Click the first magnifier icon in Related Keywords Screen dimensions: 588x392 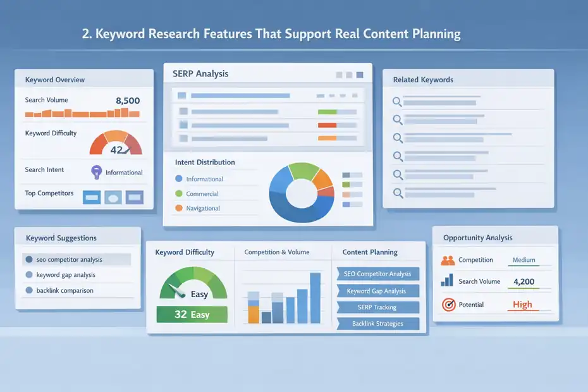pos(397,102)
